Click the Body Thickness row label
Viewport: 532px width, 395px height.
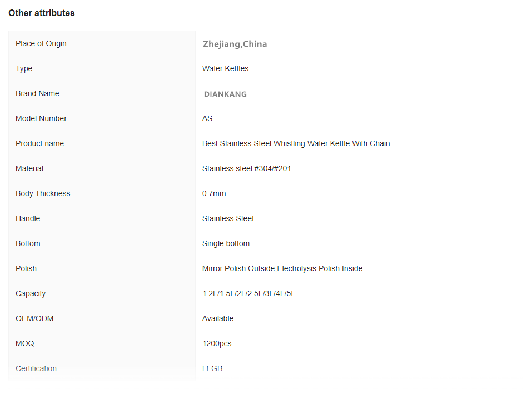43,193
